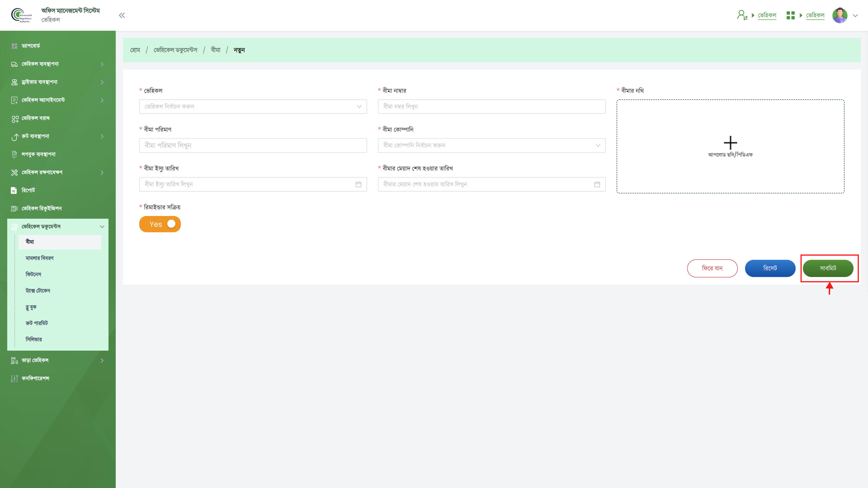Click the ভেহিকল অ্যাসাইনমেন্ট document icon

pos(14,100)
